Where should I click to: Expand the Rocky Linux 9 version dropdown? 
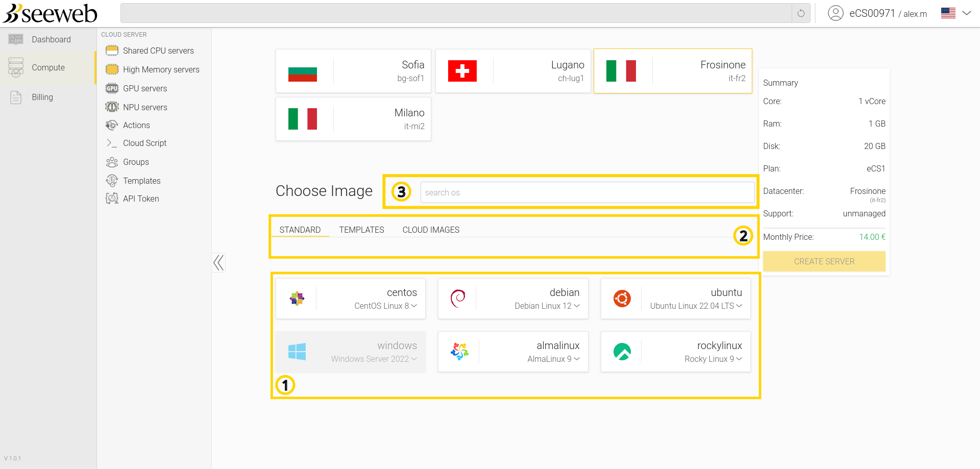tap(739, 359)
